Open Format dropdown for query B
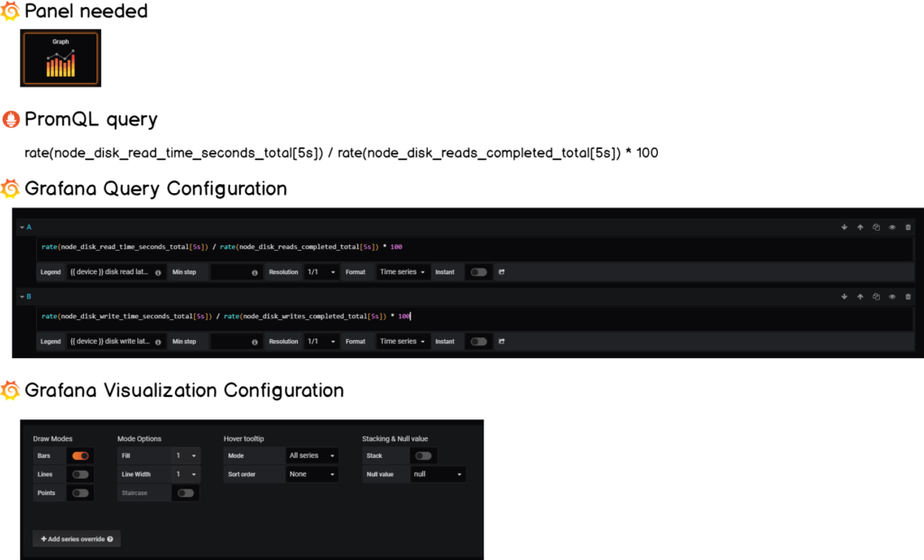This screenshot has height=560, width=924. point(402,342)
